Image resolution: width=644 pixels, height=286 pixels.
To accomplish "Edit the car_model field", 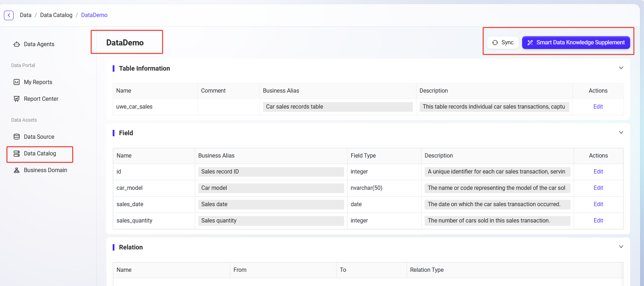I will click(598, 188).
